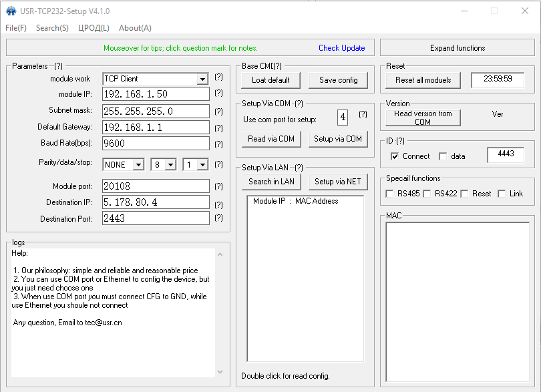Click the Save config button
The height and width of the screenshot is (392, 541).
point(338,80)
